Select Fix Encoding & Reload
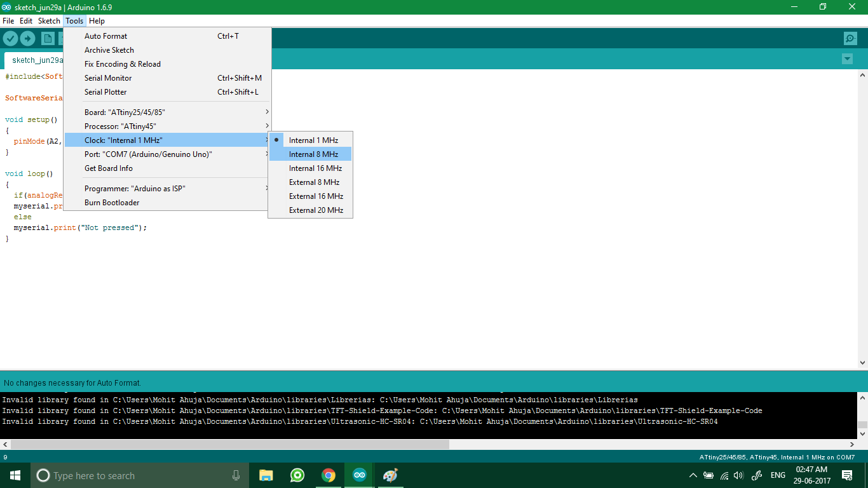Image resolution: width=868 pixels, height=488 pixels. click(168, 64)
